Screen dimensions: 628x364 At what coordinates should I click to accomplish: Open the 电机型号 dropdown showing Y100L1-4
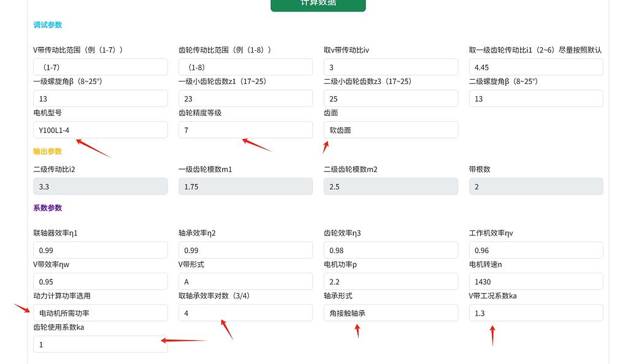(100, 130)
